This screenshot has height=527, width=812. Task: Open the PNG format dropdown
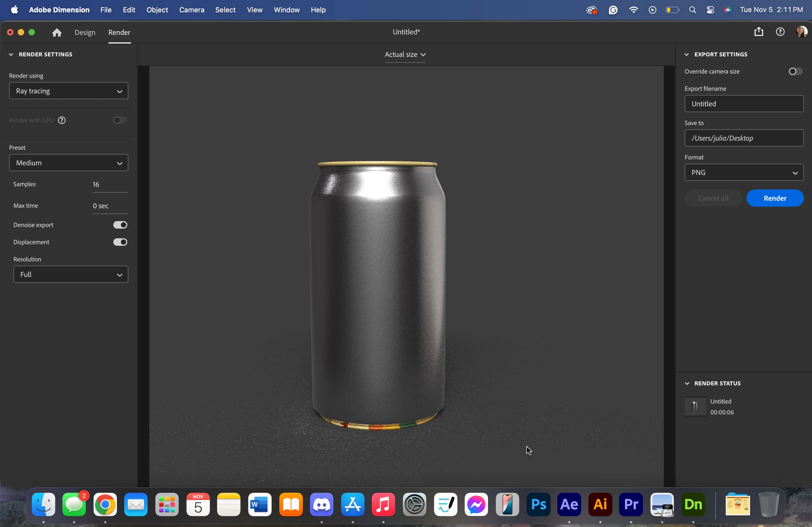click(x=744, y=173)
